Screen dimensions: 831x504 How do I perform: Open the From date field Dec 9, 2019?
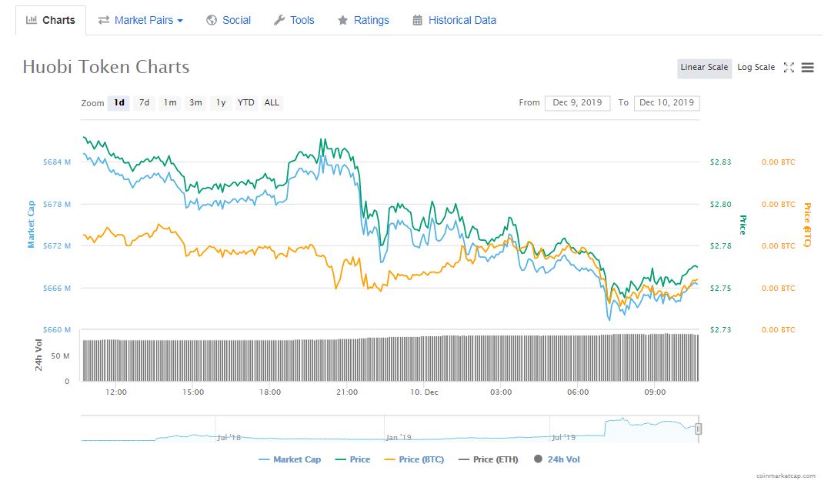coord(577,102)
